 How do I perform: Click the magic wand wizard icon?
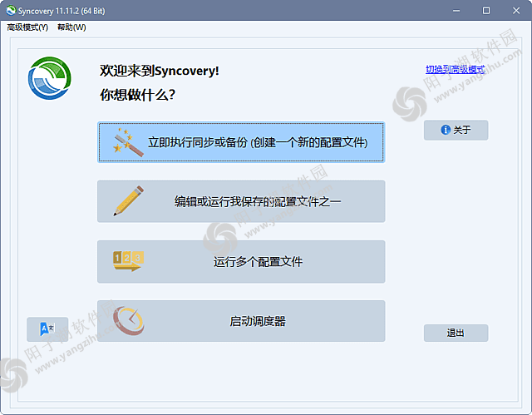128,142
